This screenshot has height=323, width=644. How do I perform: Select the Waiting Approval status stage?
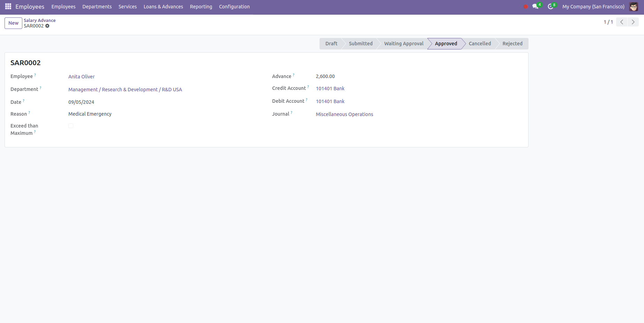[x=404, y=44]
